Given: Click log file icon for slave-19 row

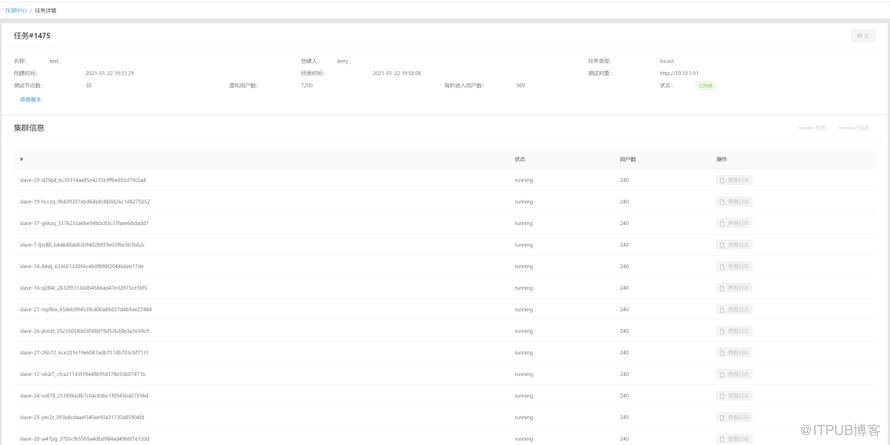Looking at the screenshot, I should pyautogui.click(x=722, y=201).
